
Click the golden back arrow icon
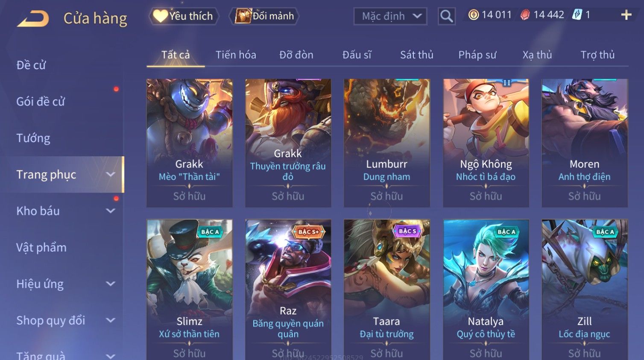(33, 19)
